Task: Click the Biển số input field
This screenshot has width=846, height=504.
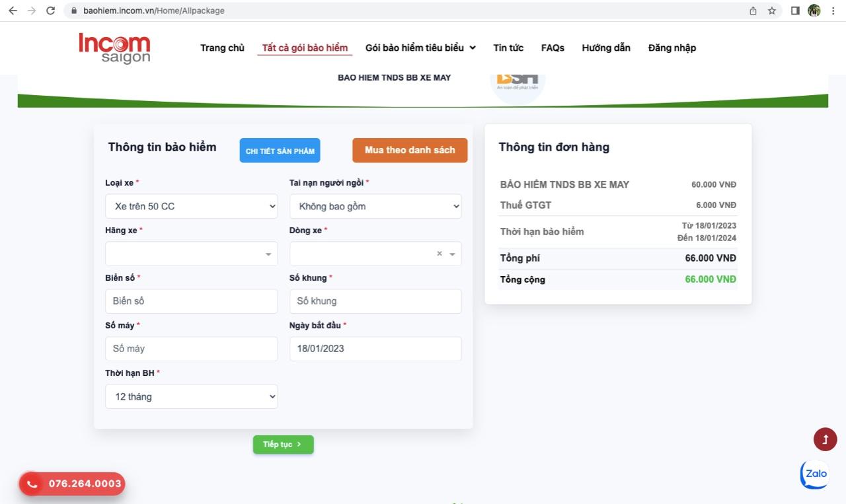Action: (x=191, y=301)
